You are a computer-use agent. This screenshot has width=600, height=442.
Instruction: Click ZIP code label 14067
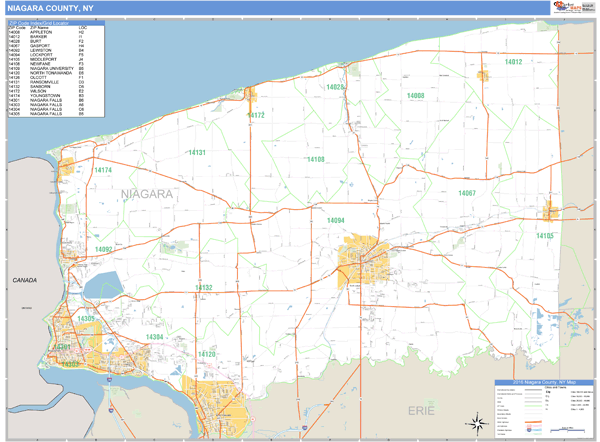coord(467,193)
